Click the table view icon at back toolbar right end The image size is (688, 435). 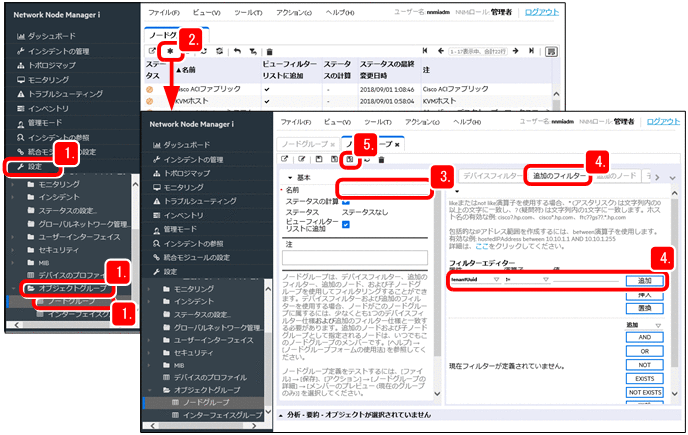pyautogui.click(x=551, y=52)
